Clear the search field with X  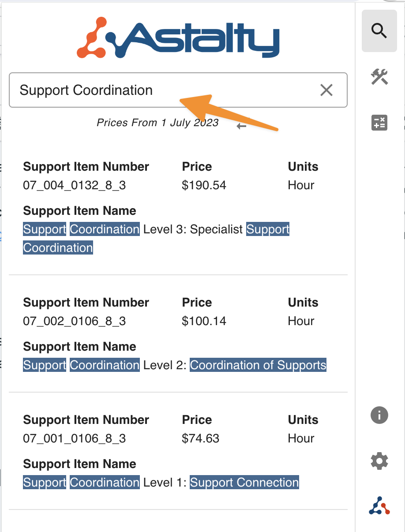[326, 90]
